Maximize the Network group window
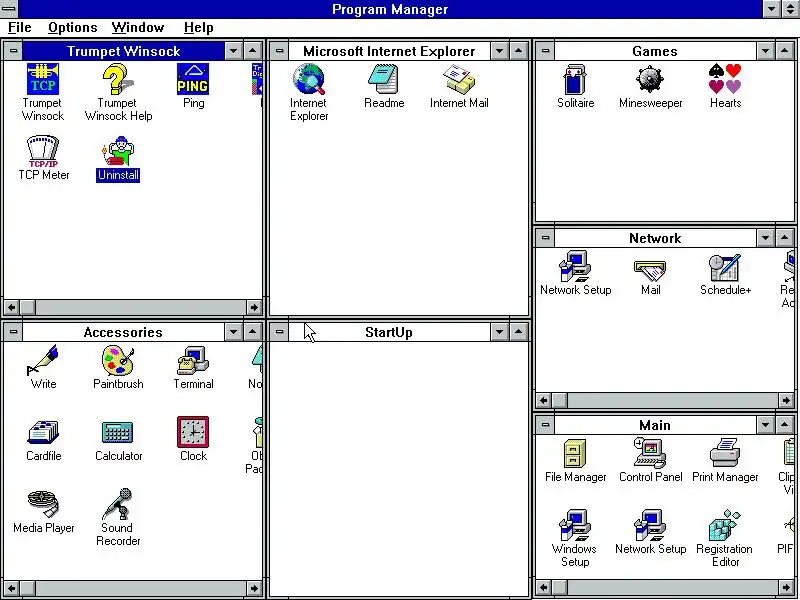 tap(785, 238)
